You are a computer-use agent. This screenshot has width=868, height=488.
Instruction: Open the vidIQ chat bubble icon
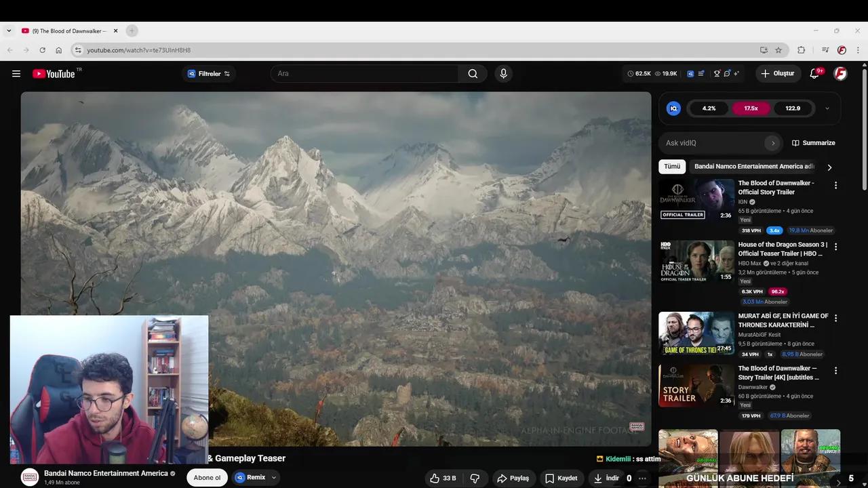point(727,74)
